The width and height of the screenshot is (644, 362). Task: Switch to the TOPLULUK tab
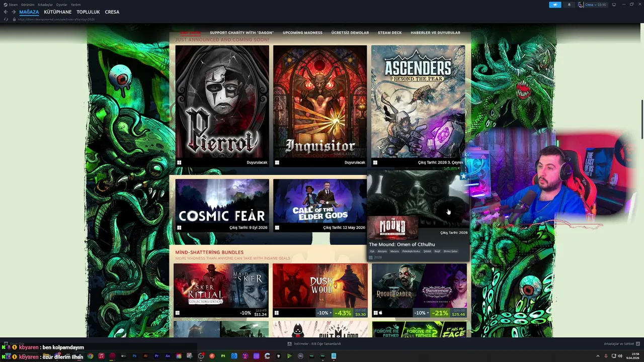pyautogui.click(x=88, y=12)
